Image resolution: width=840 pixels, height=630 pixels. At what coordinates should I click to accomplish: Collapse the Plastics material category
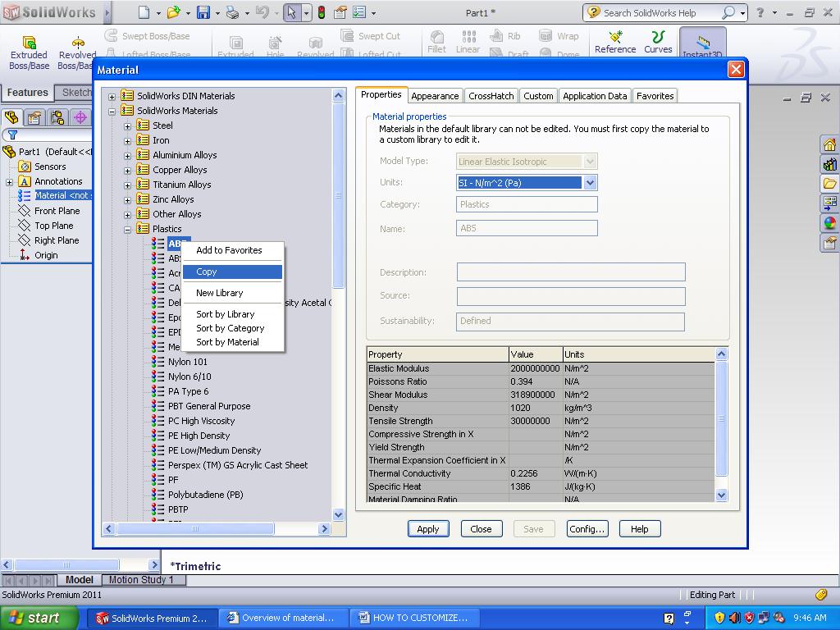tap(127, 229)
